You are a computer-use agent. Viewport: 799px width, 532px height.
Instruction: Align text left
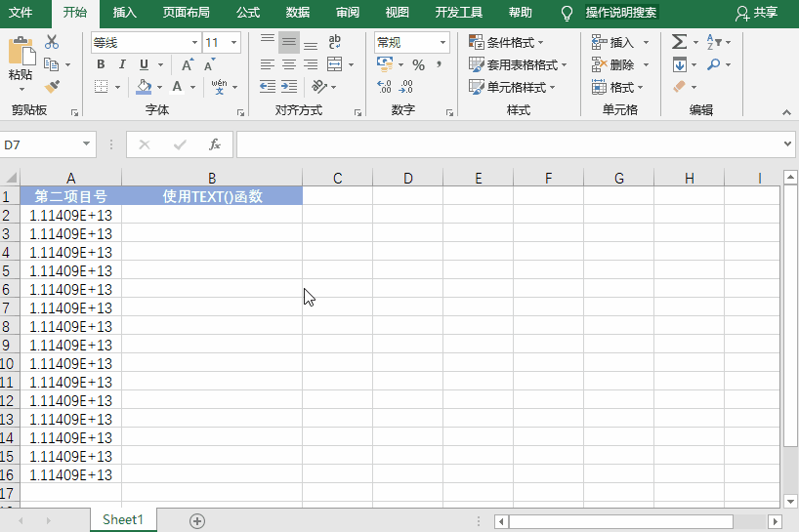[x=268, y=64]
